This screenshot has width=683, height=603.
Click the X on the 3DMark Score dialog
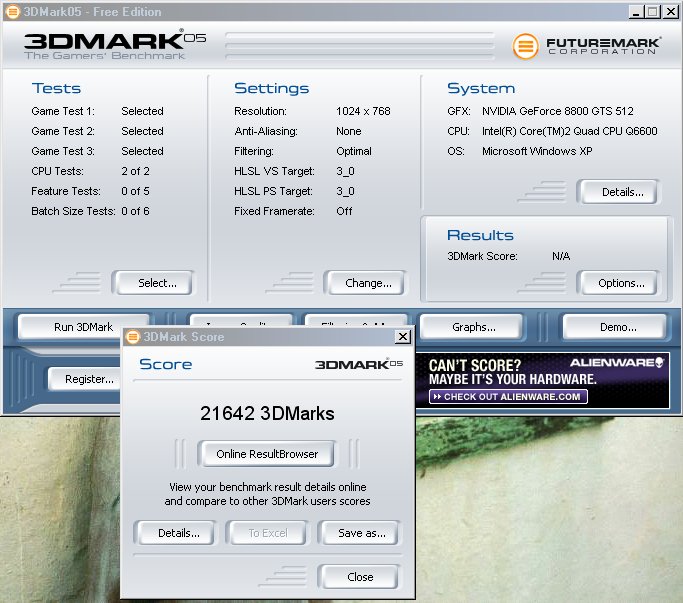[x=403, y=336]
